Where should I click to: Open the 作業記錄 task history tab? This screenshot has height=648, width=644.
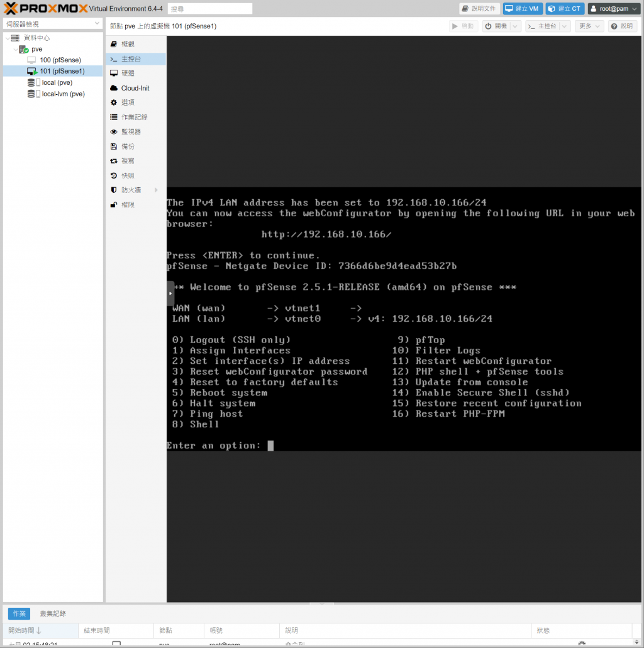[136, 118]
